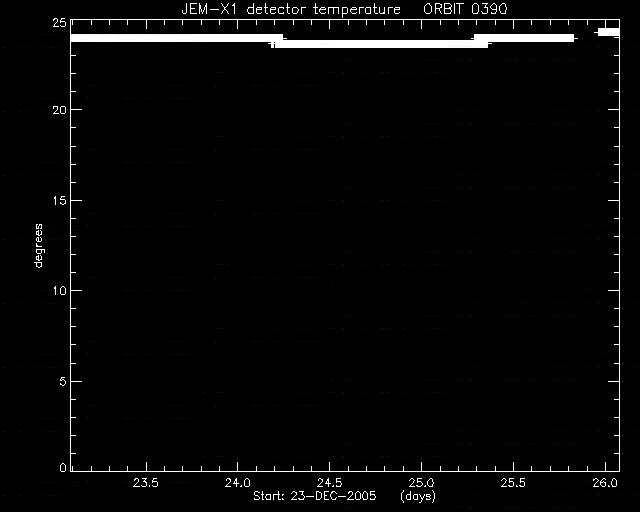The width and height of the screenshot is (640, 512).
Task: Click the 24.0 x-axis tick label
Action: (x=238, y=483)
